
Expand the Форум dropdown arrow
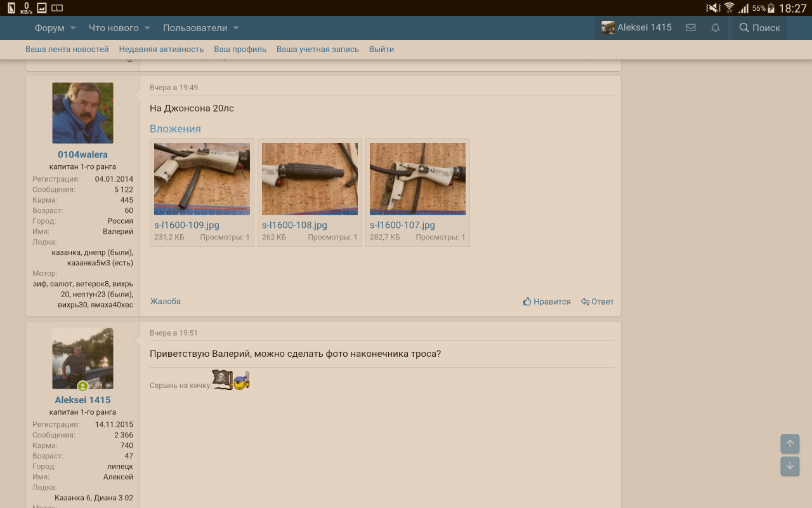coord(73,28)
